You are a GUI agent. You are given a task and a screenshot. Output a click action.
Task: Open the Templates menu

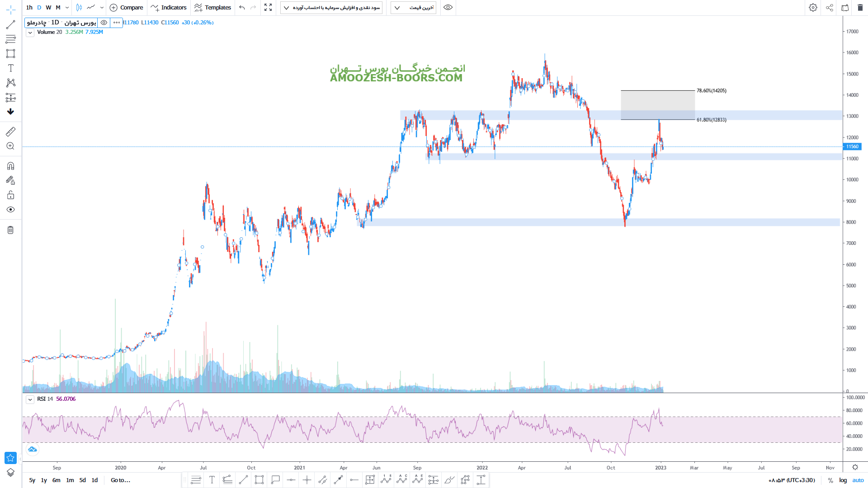point(212,8)
